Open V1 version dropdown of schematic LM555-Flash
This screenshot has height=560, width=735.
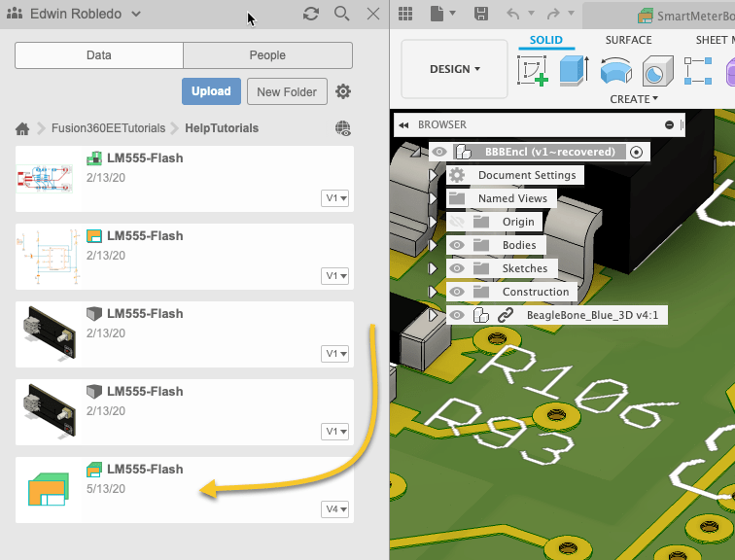(x=334, y=276)
